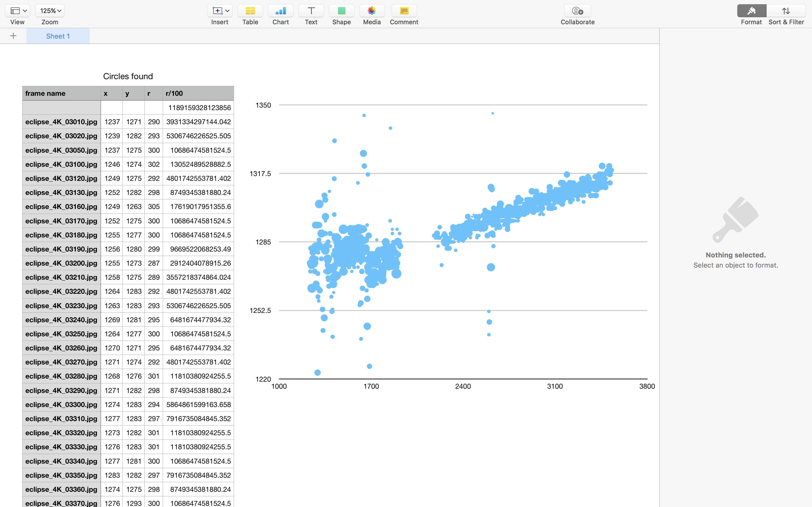This screenshot has width=812, height=507.
Task: Click the Sort & Filter icon
Action: coord(786,10)
